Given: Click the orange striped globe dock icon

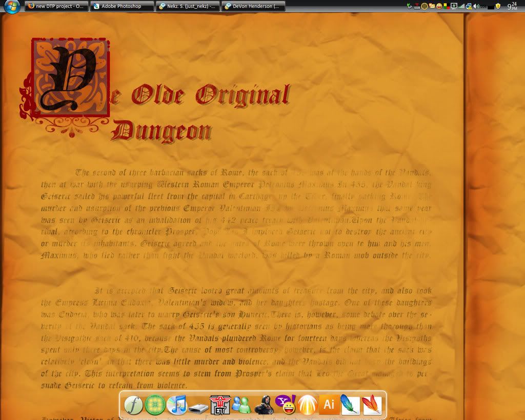Looking at the screenshot, I should [x=307, y=405].
